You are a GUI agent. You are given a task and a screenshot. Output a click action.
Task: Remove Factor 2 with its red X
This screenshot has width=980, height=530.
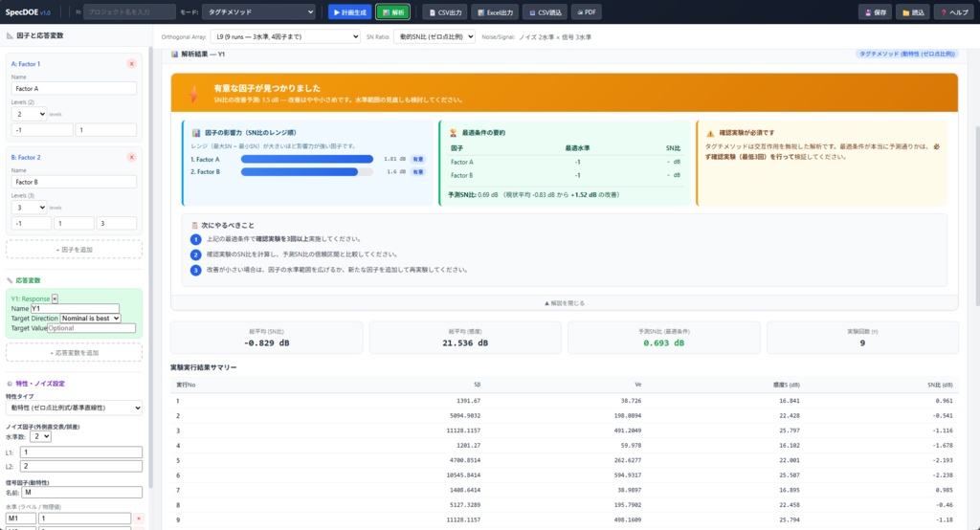click(131, 157)
